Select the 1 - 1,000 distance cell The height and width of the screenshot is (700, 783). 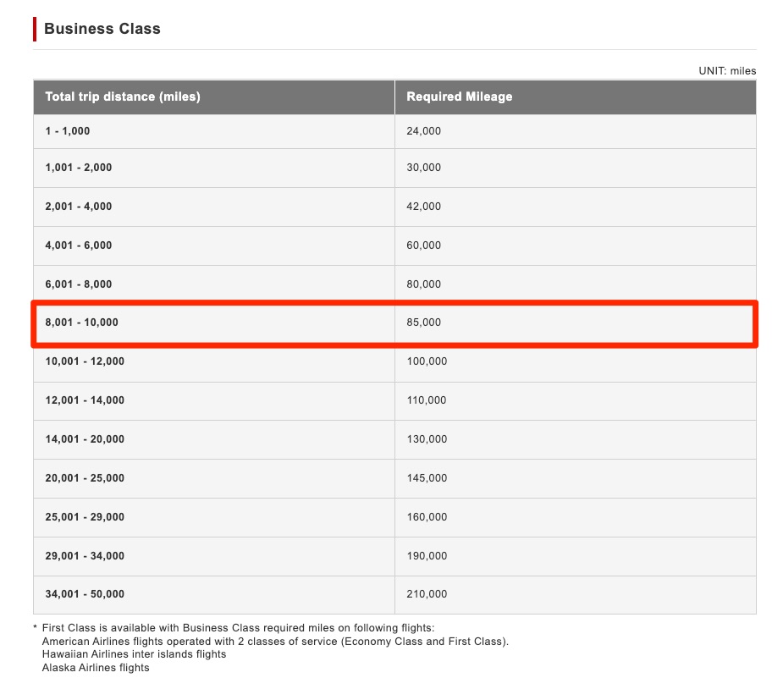[68, 131]
